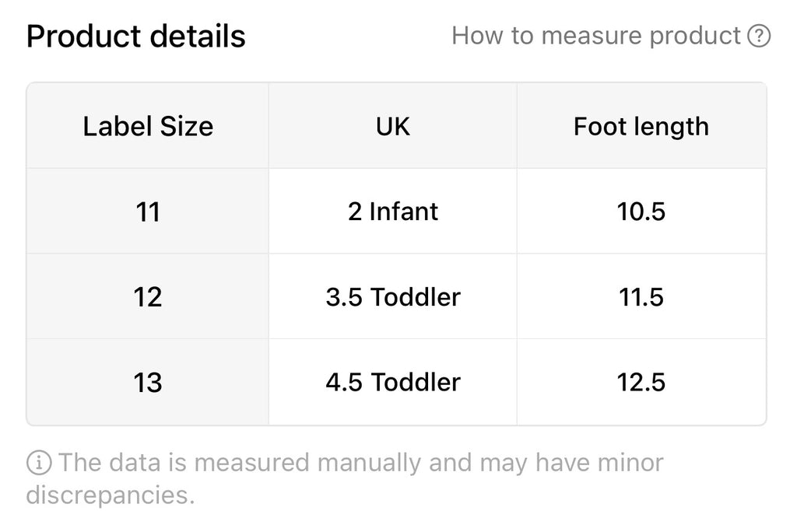
Task: Click the 10.5 foot length value
Action: 641,212
